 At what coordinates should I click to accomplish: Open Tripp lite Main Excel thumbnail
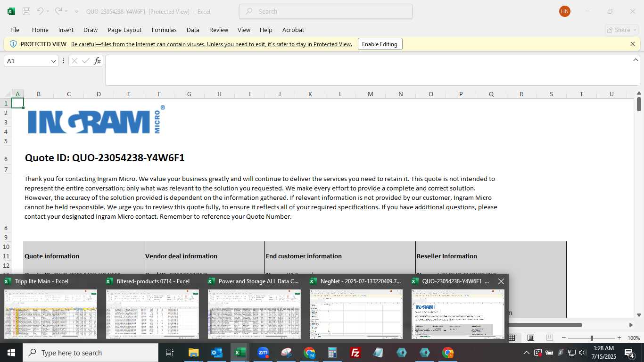[50, 314]
